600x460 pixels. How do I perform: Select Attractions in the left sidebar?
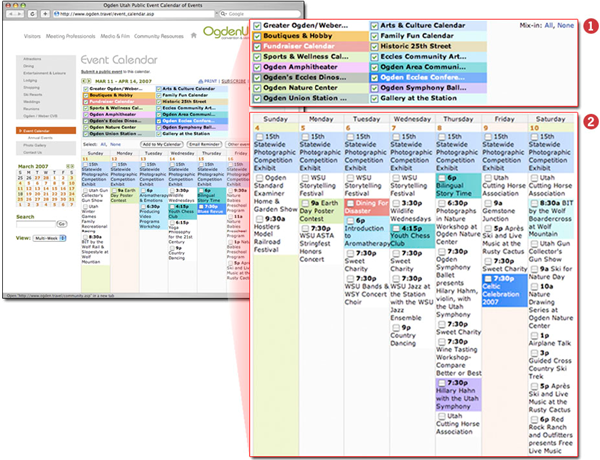point(32,59)
